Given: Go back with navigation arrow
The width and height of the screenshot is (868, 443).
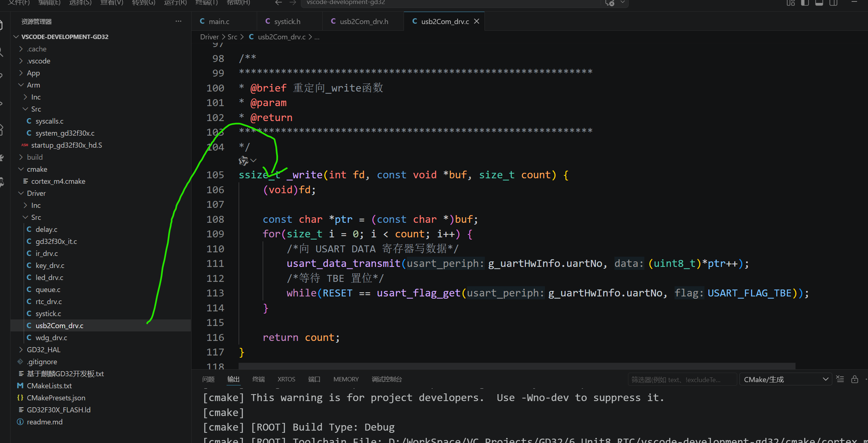Looking at the screenshot, I should point(279,3).
